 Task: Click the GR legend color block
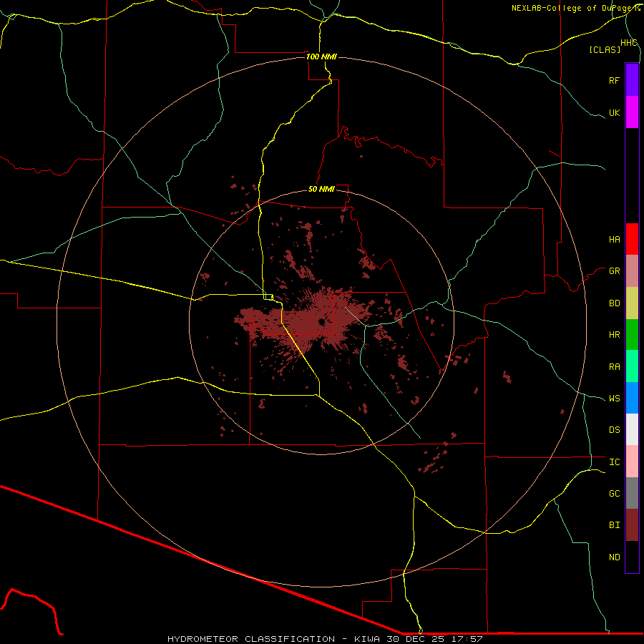click(632, 271)
